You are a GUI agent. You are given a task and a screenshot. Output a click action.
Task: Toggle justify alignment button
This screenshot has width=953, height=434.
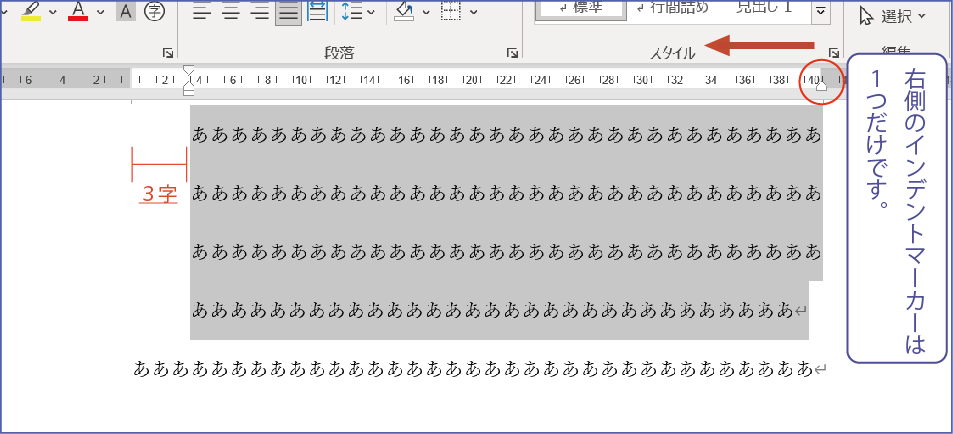tap(289, 13)
